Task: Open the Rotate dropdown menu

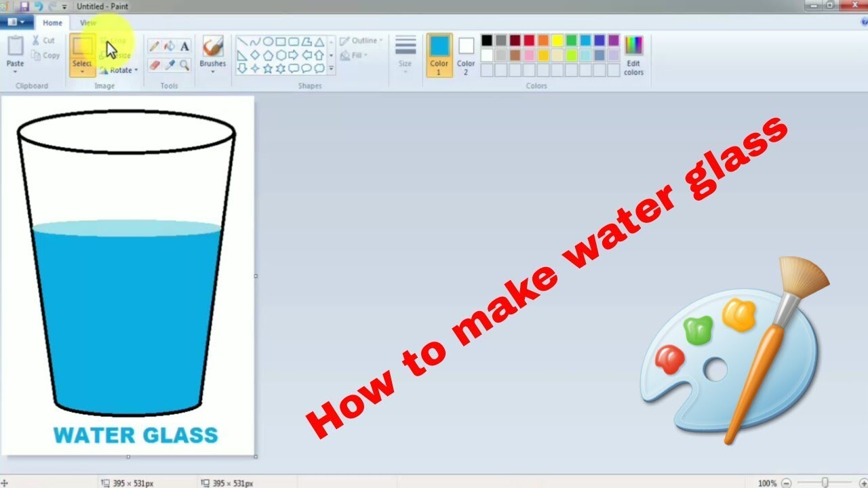Action: [119, 70]
